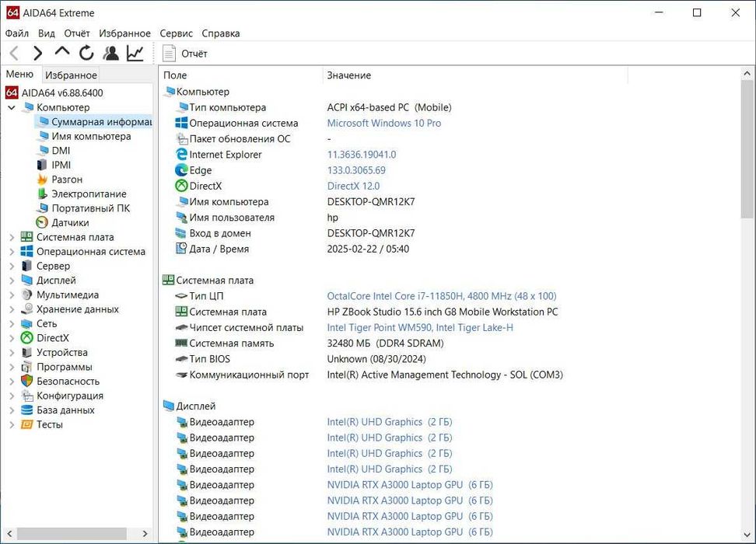The height and width of the screenshot is (544, 756).
Task: Open the DirectX 12.0 link
Action: (x=353, y=186)
